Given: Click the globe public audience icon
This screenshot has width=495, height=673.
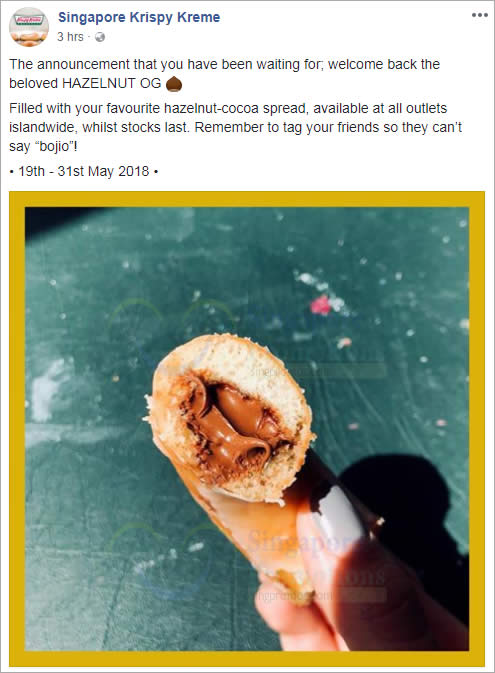Looking at the screenshot, I should click(100, 37).
